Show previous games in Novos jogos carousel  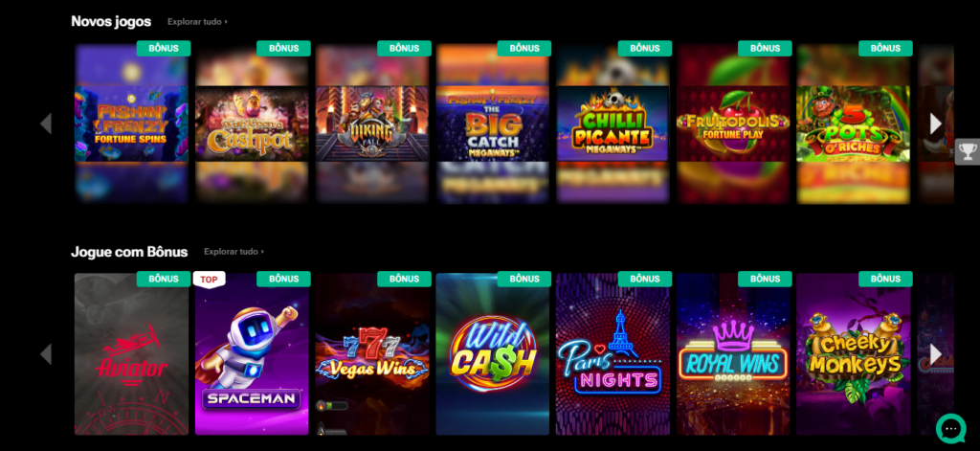tap(46, 124)
